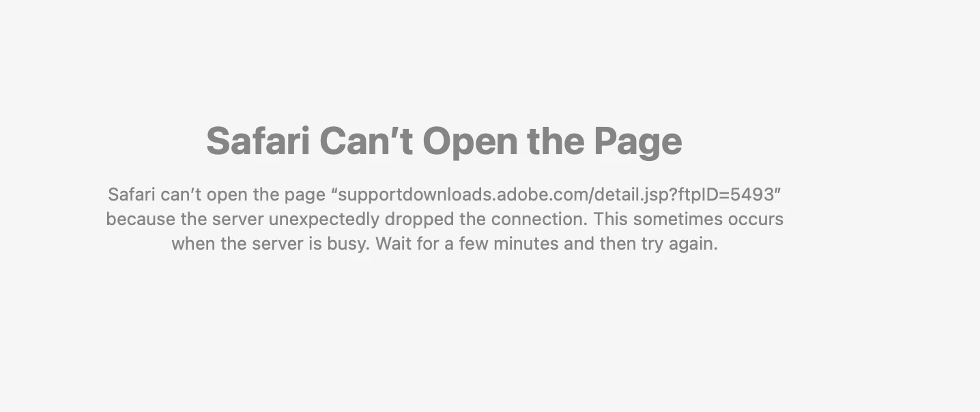
Task: Click the word "Open" in the bold heading
Action: (x=470, y=143)
